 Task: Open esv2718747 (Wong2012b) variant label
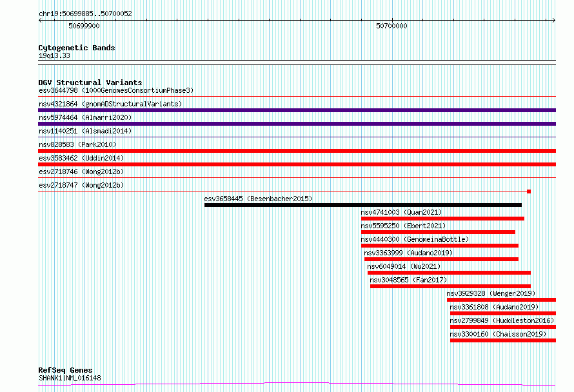point(81,185)
